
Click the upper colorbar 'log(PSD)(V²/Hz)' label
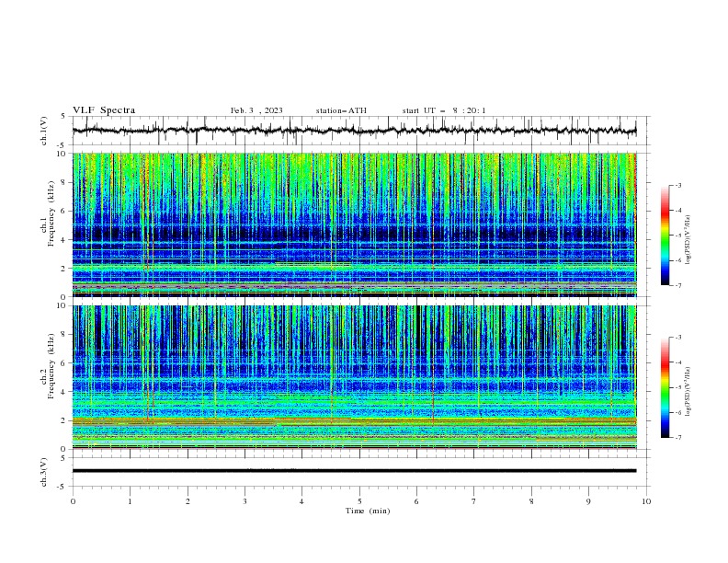(x=688, y=240)
